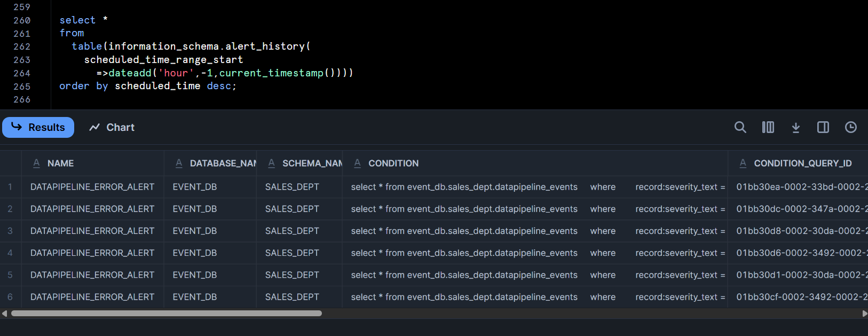
Task: Sort by the NAME column header
Action: [92, 163]
